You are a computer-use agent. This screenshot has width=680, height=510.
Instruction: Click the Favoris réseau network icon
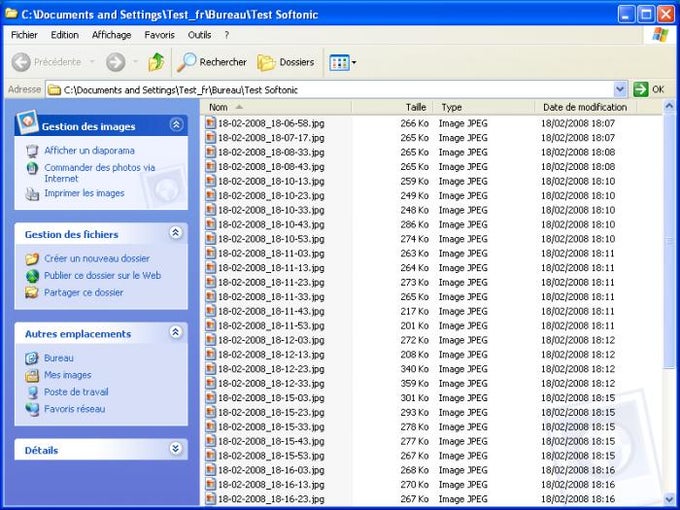point(32,409)
